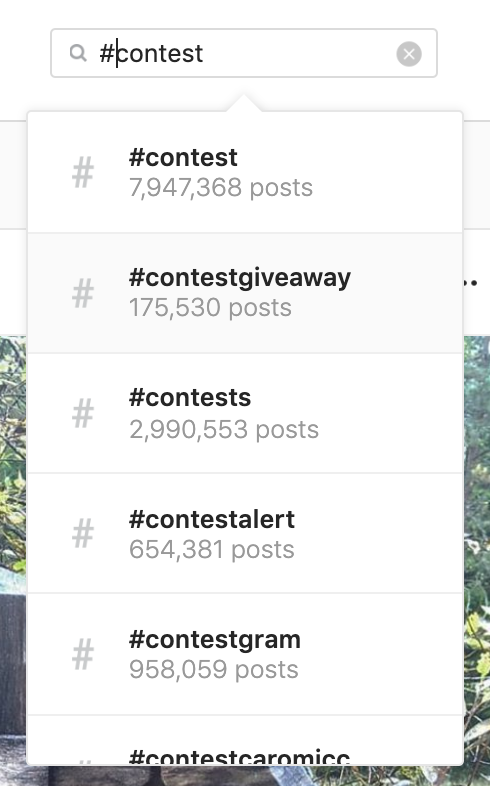The image size is (490, 786).
Task: Click hash icon beside #contestgiveaway
Action: click(83, 293)
